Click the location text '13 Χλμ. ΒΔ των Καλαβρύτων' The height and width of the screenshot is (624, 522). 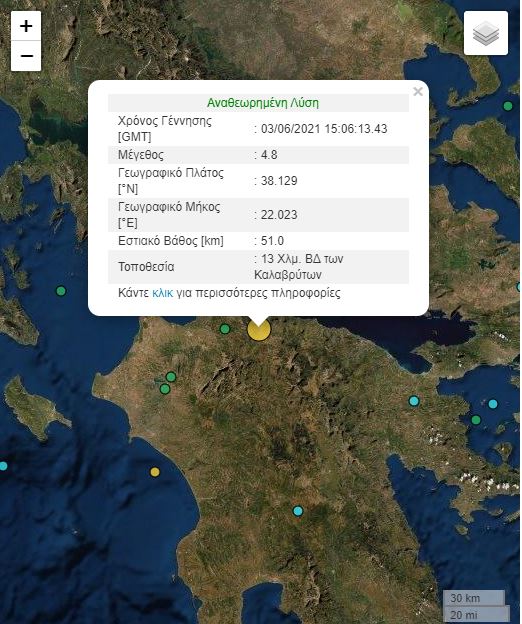(298, 267)
